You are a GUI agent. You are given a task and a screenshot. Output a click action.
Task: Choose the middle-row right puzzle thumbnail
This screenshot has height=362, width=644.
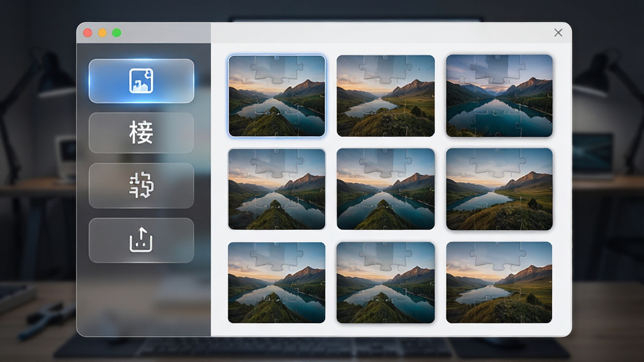(x=499, y=189)
